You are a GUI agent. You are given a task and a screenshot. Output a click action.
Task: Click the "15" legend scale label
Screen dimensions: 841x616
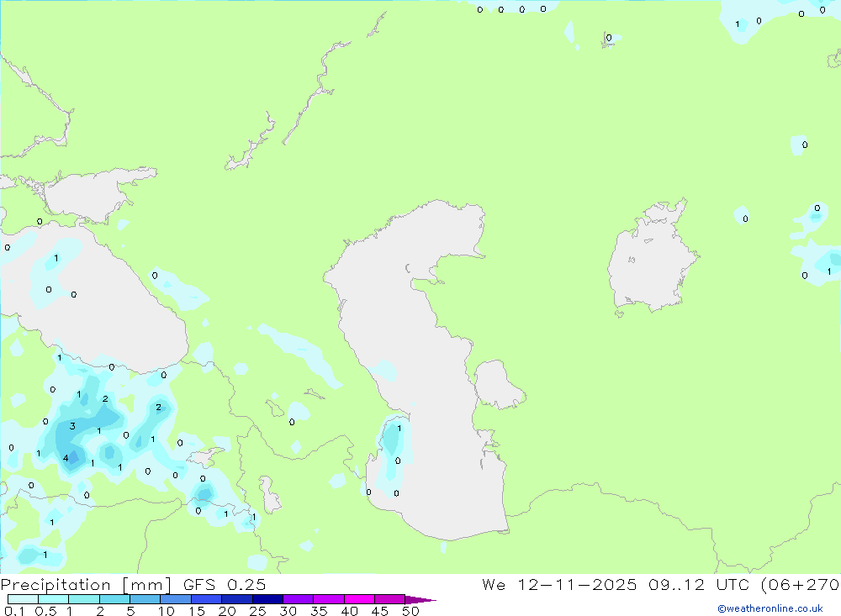(197, 611)
